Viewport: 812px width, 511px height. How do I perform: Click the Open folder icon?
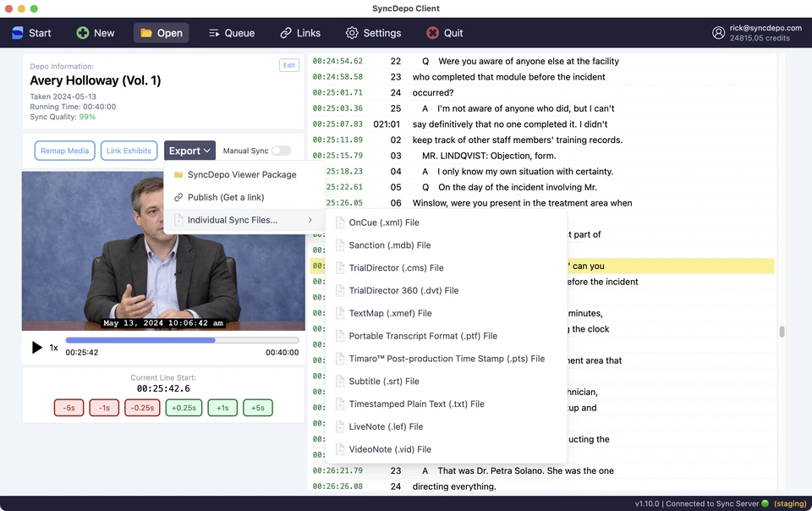(x=146, y=33)
